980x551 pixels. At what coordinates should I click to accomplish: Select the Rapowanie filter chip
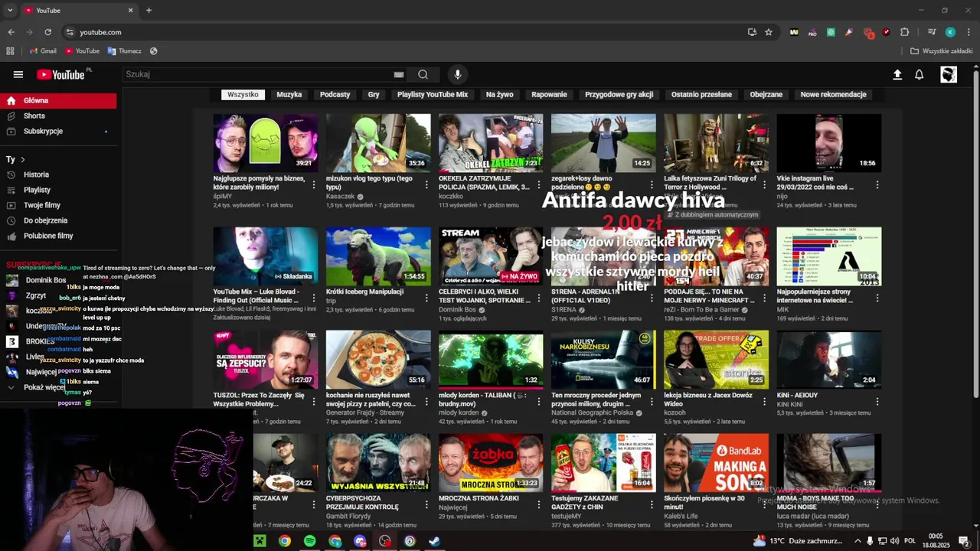tap(549, 94)
